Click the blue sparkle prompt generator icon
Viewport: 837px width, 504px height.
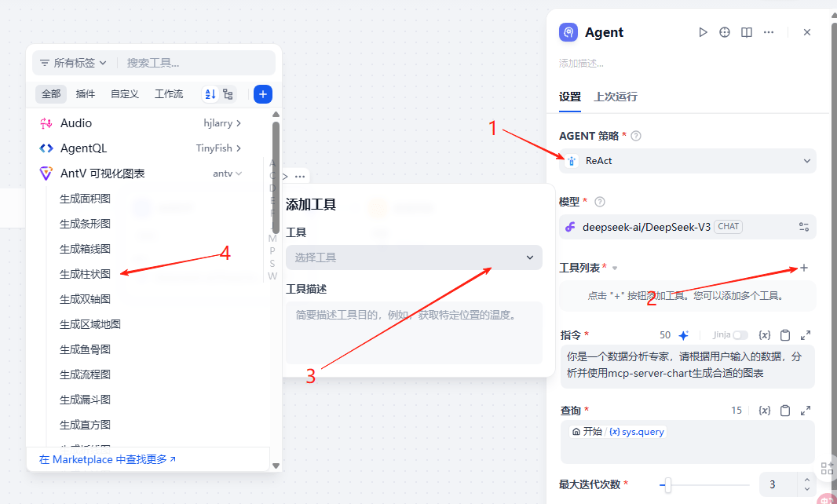point(683,335)
